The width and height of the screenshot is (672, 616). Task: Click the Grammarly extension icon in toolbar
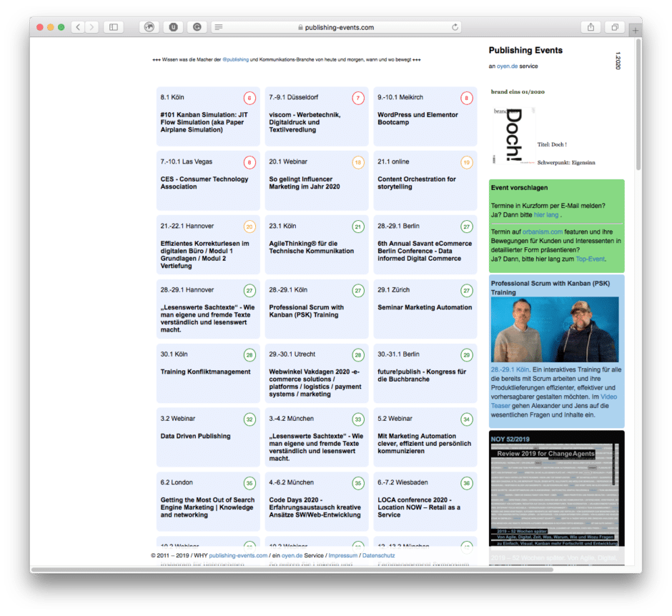[197, 27]
